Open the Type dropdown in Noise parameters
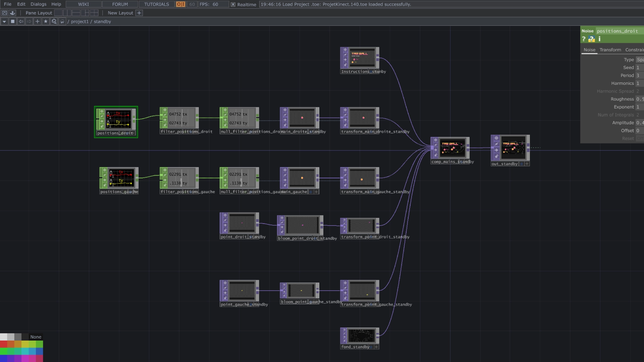Screen dimensions: 644x362 [x=640, y=60]
